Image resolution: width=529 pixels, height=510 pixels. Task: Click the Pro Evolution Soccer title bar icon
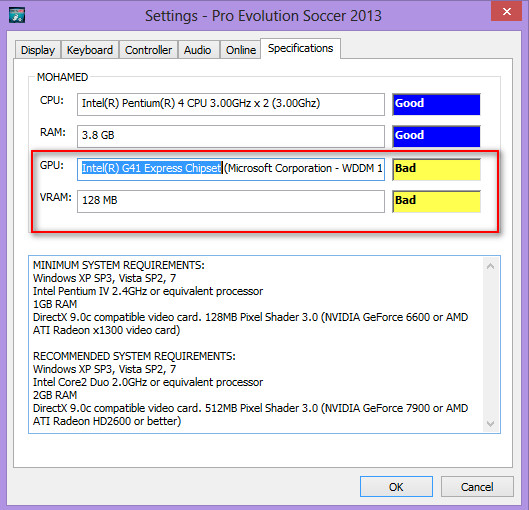pos(17,16)
